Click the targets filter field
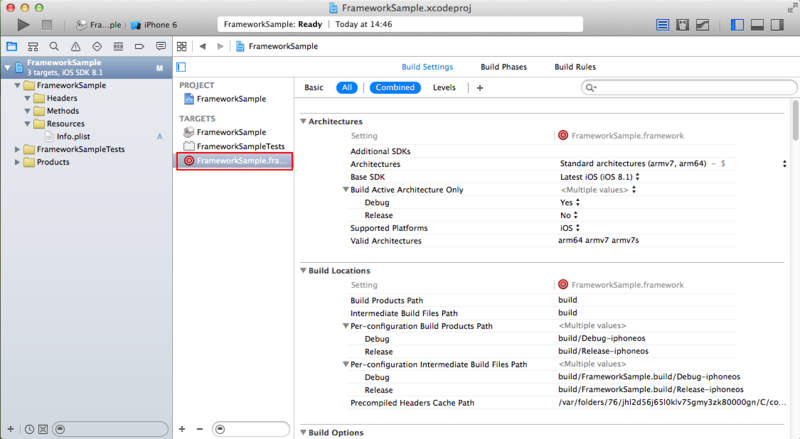The image size is (800, 439). (x=251, y=429)
